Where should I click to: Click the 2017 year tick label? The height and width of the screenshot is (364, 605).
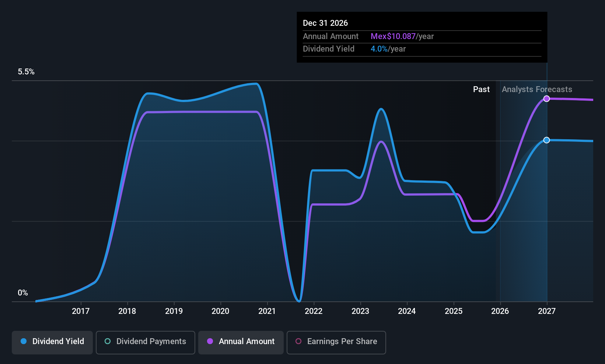tap(81, 311)
